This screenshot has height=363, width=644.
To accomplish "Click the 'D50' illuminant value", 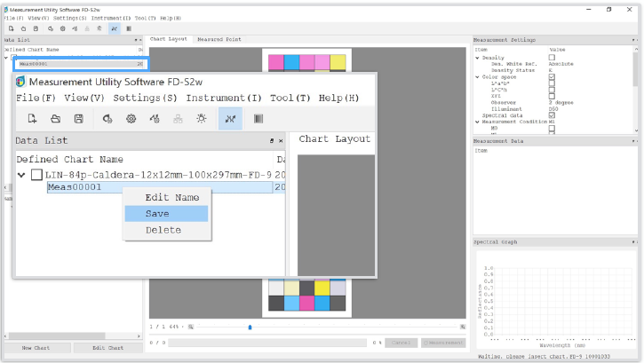I will [553, 109].
